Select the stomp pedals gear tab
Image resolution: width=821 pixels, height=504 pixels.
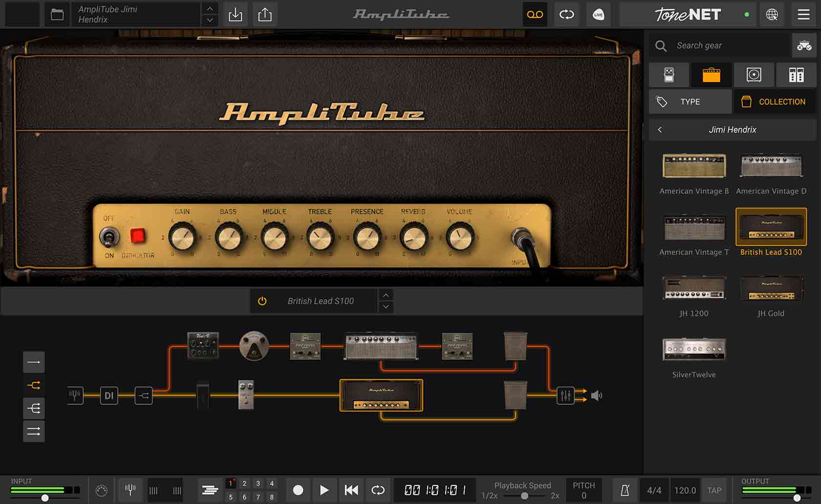(669, 75)
